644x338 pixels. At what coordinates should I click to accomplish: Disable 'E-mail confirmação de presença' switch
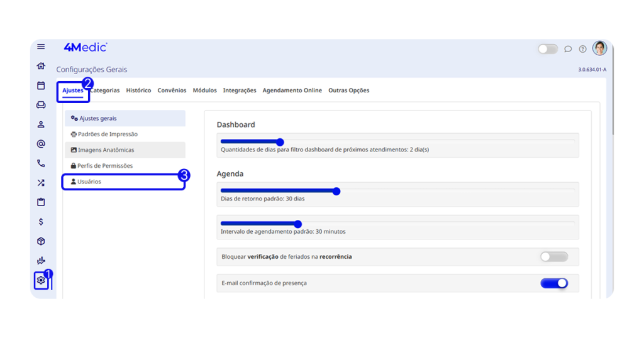553,283
